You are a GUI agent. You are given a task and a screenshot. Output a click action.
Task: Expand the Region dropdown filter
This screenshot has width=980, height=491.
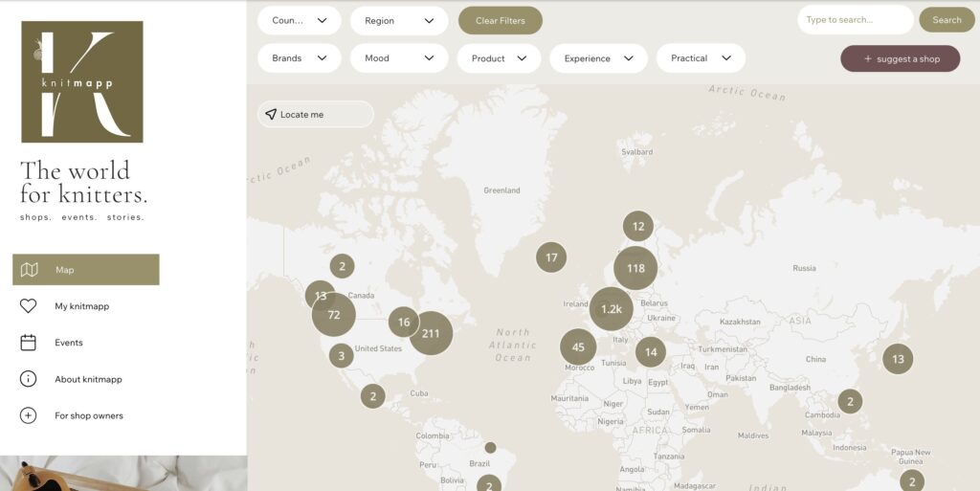(x=399, y=21)
